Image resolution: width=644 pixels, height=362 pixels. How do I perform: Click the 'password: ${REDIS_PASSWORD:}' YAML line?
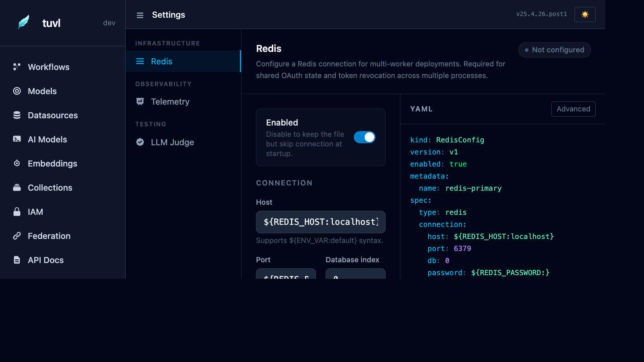pyautogui.click(x=488, y=273)
